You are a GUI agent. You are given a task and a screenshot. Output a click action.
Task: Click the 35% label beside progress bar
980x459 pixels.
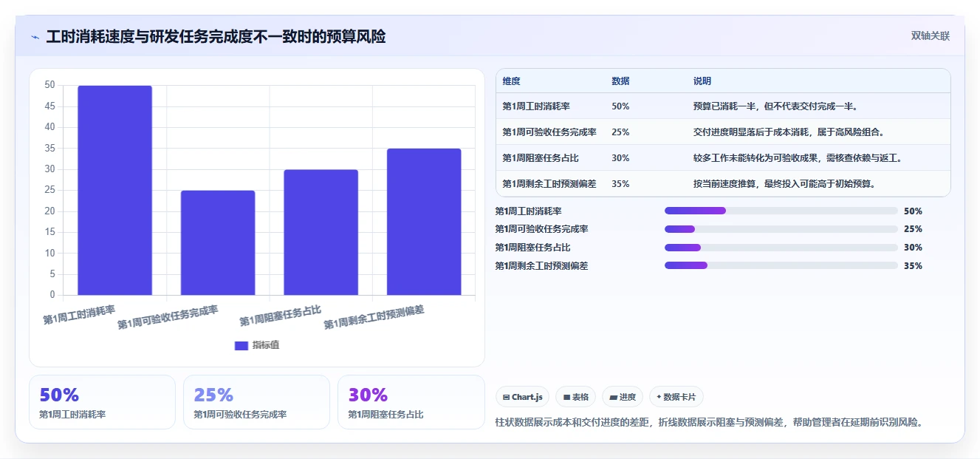[913, 265]
